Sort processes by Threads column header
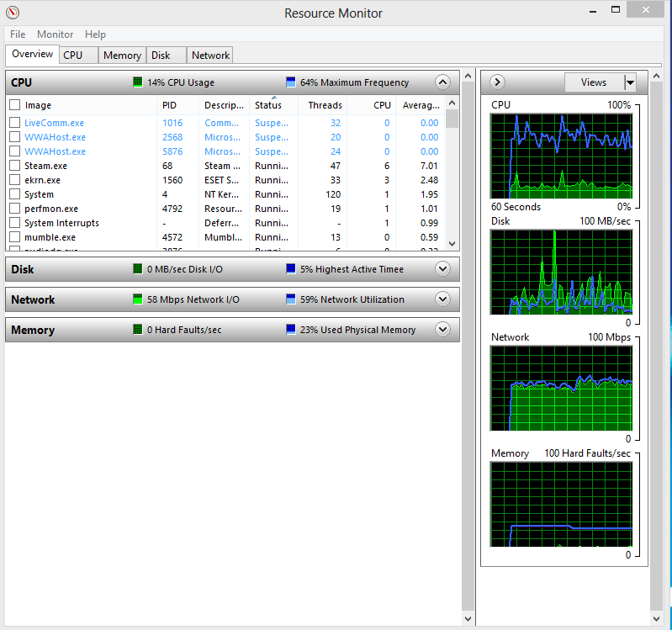Viewport: 672px width, 630px height. coord(325,105)
